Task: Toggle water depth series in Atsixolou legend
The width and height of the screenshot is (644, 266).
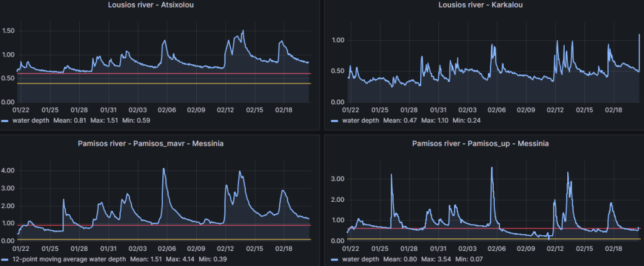Action: coord(27,120)
